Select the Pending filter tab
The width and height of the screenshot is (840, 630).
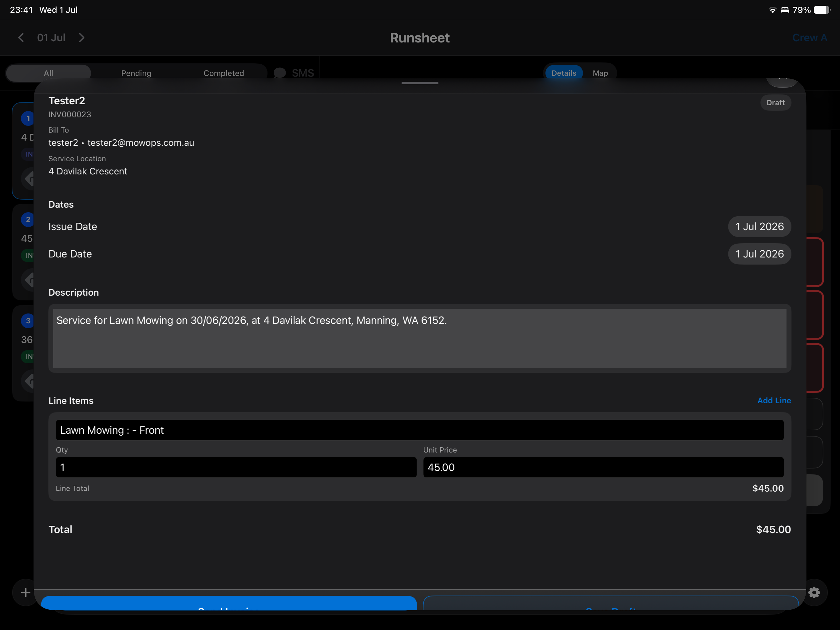(136, 73)
